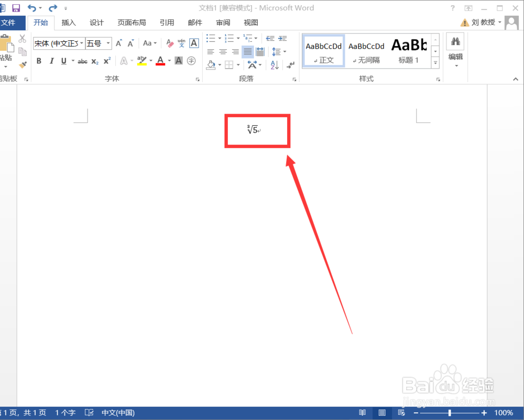Switch to web layout view
This screenshot has height=420, width=524.
pyautogui.click(x=402, y=413)
